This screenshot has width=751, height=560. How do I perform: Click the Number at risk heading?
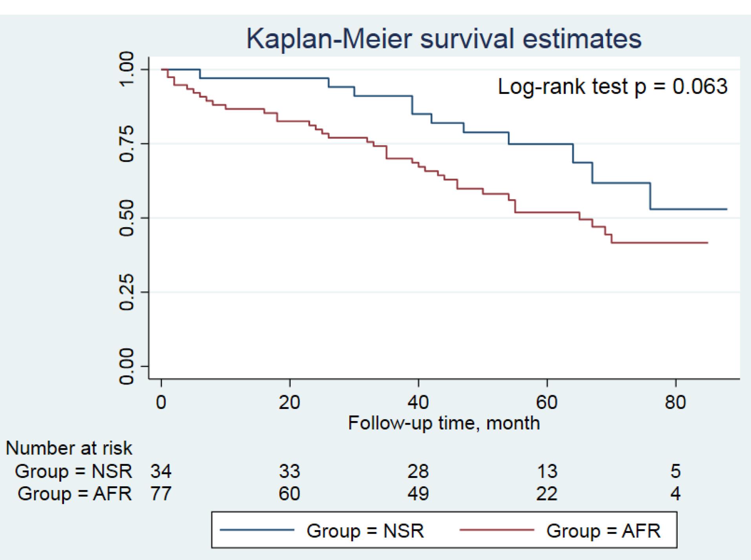pos(69,448)
